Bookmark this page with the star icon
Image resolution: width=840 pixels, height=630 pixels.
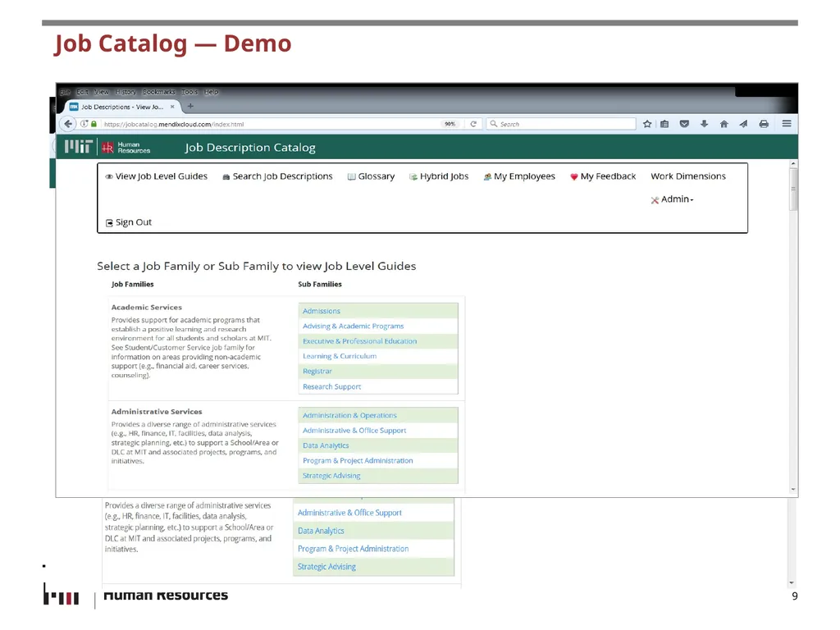point(647,124)
